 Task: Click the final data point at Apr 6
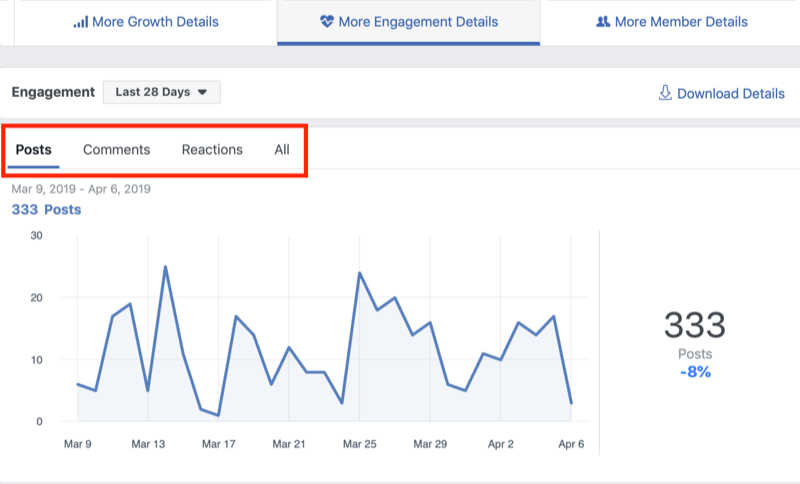571,403
